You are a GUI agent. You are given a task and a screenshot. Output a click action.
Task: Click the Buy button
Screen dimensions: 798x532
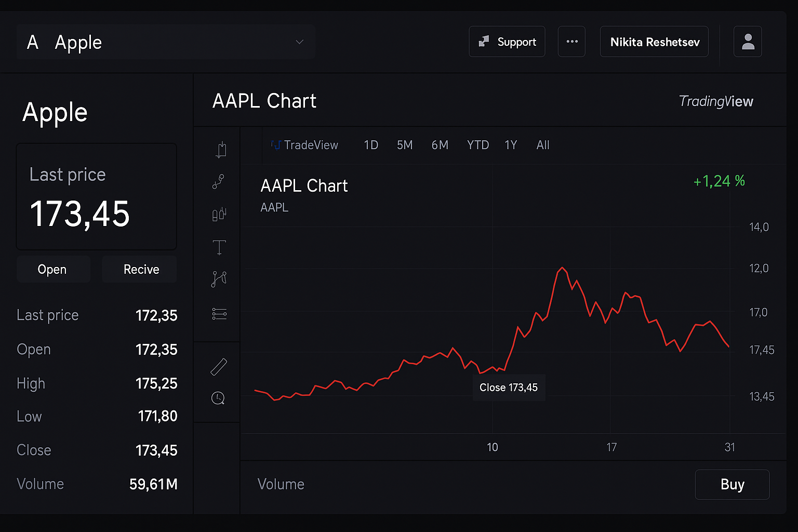point(732,484)
